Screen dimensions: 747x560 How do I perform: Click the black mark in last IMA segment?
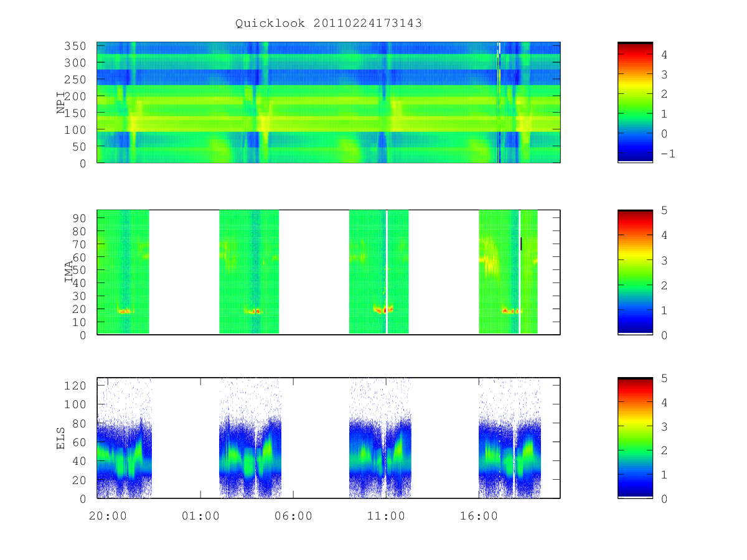pyautogui.click(x=521, y=243)
